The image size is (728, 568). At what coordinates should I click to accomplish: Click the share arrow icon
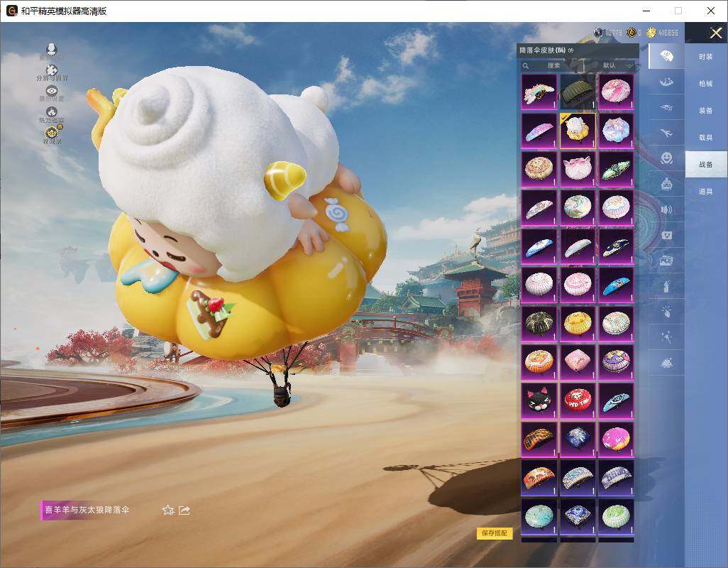coord(184,510)
